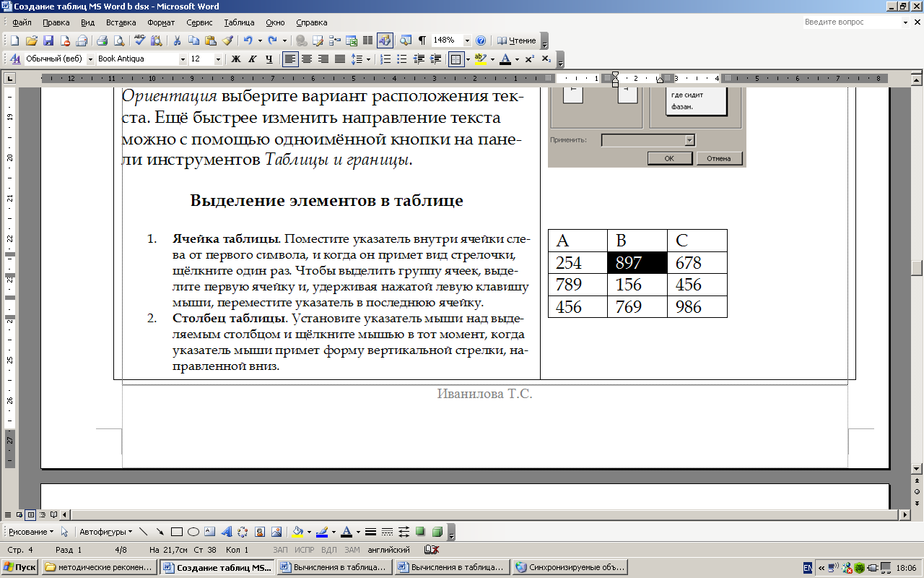924x578 pixels.
Task: Open the Правка menu
Action: (56, 22)
